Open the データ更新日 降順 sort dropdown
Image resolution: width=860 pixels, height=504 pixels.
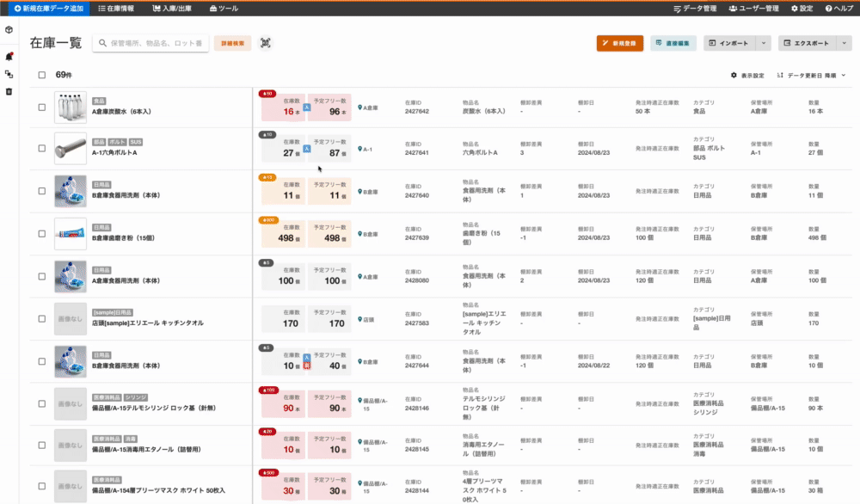[811, 75]
